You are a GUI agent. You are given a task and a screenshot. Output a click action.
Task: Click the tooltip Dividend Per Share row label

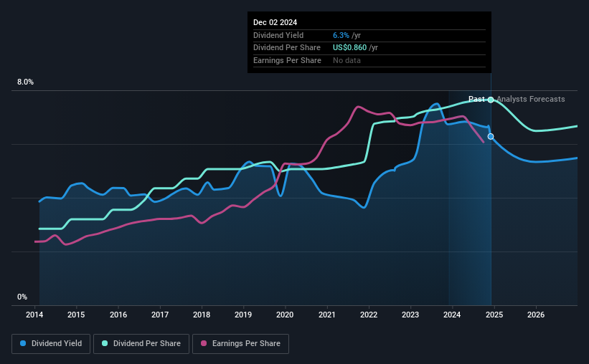point(287,48)
